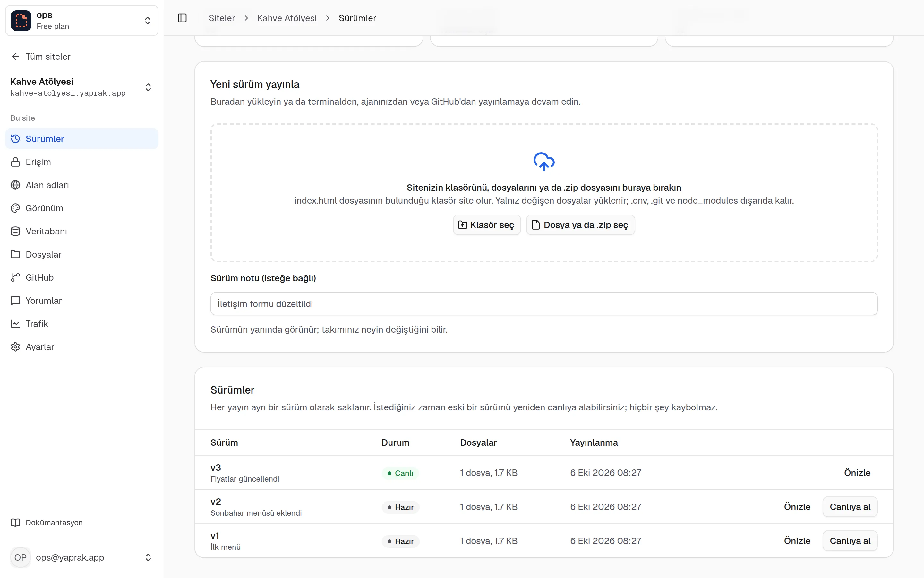Screen dimensions: 924x578
Task: Open Ayarlar in the sidebar
Action: 82,347
